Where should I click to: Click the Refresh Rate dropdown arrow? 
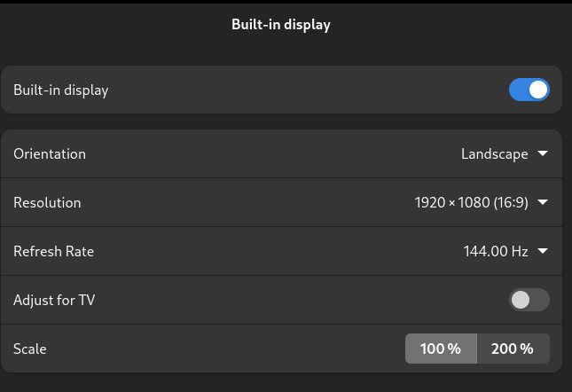(543, 251)
